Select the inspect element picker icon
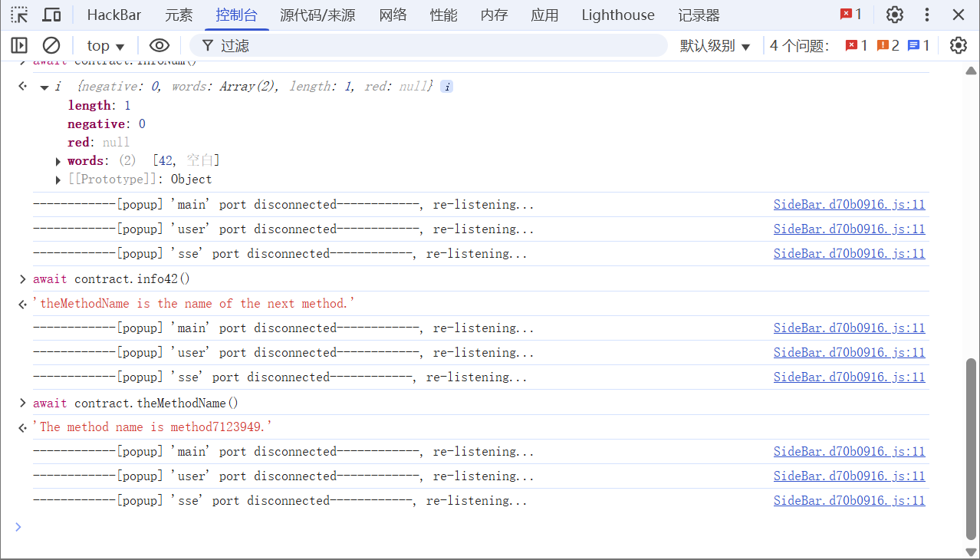The height and width of the screenshot is (560, 980). point(19,15)
